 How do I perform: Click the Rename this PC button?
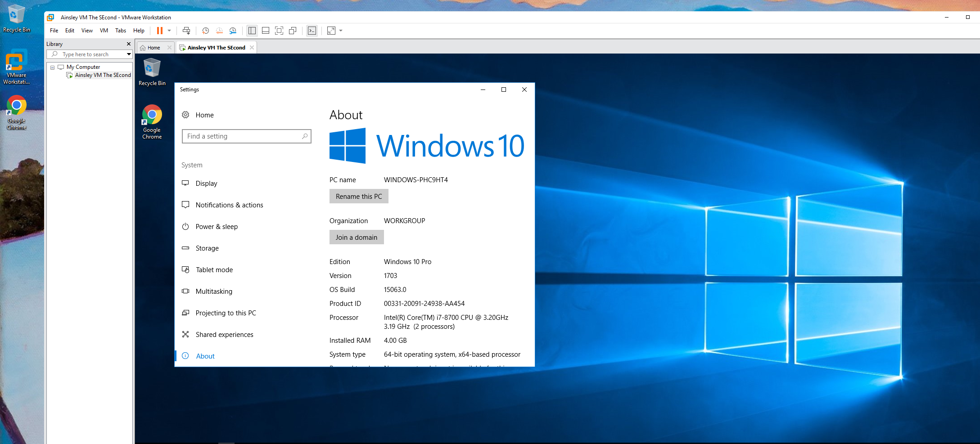pos(359,197)
